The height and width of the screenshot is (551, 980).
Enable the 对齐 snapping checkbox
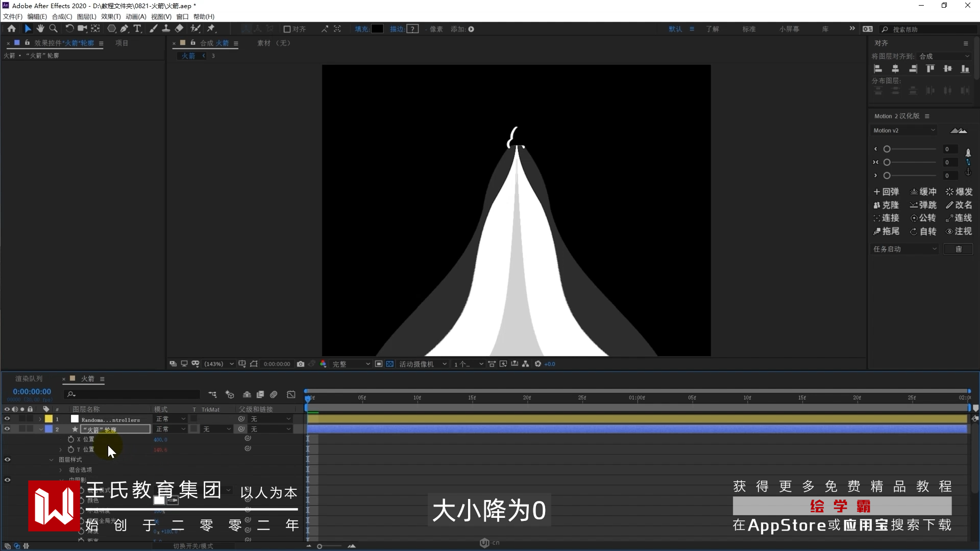coord(287,30)
